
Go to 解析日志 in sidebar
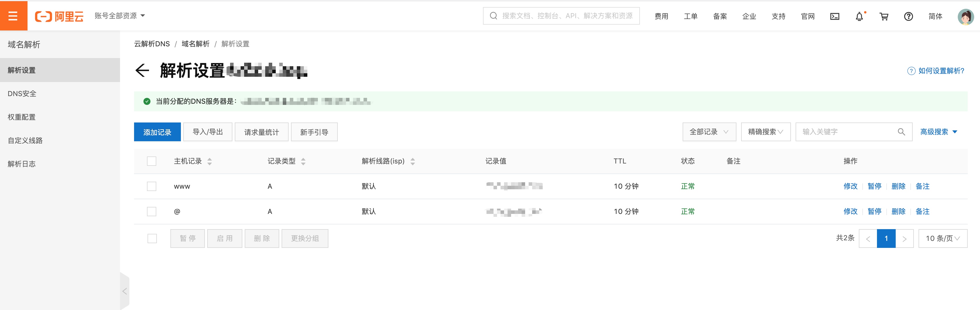coord(22,164)
